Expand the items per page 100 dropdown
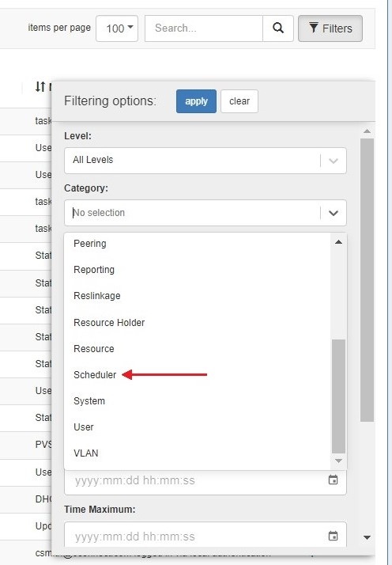Viewport: 392px width, 565px height. coord(117,28)
